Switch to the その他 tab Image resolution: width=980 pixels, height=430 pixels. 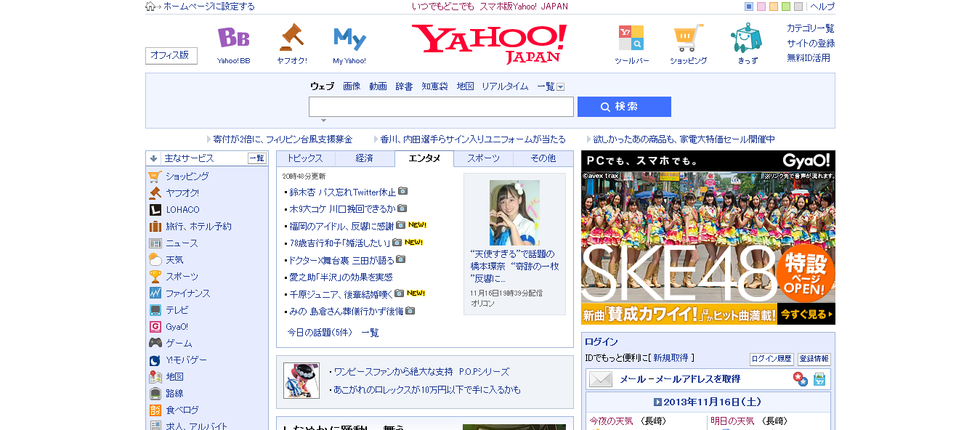pyautogui.click(x=543, y=158)
